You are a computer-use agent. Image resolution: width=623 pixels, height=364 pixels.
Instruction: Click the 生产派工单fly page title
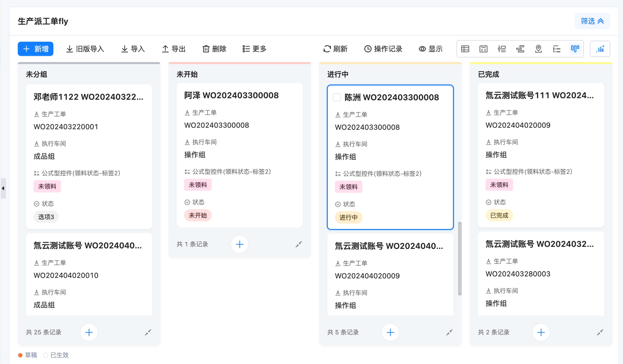click(x=43, y=21)
